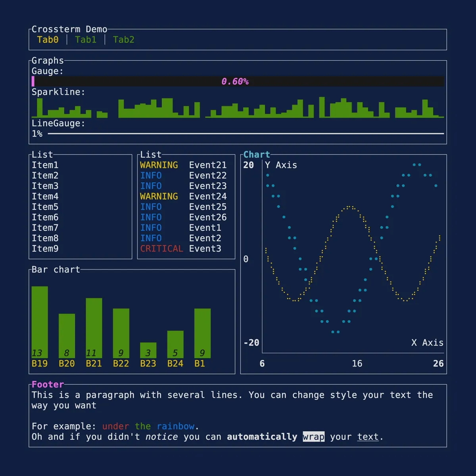This screenshot has height=476, width=476.
Task: Click the Chart panel title
Action: pos(257,155)
